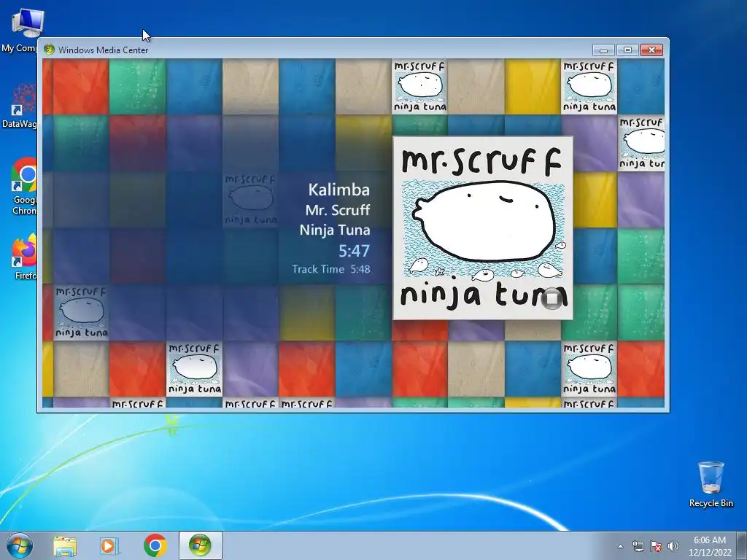Select the Kalimba song title

click(338, 190)
